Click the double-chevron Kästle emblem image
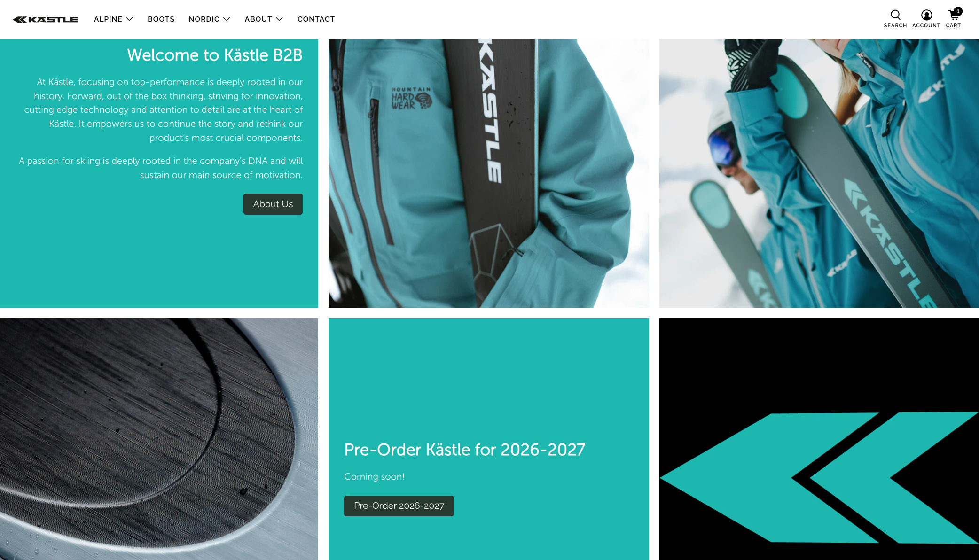 click(819, 439)
